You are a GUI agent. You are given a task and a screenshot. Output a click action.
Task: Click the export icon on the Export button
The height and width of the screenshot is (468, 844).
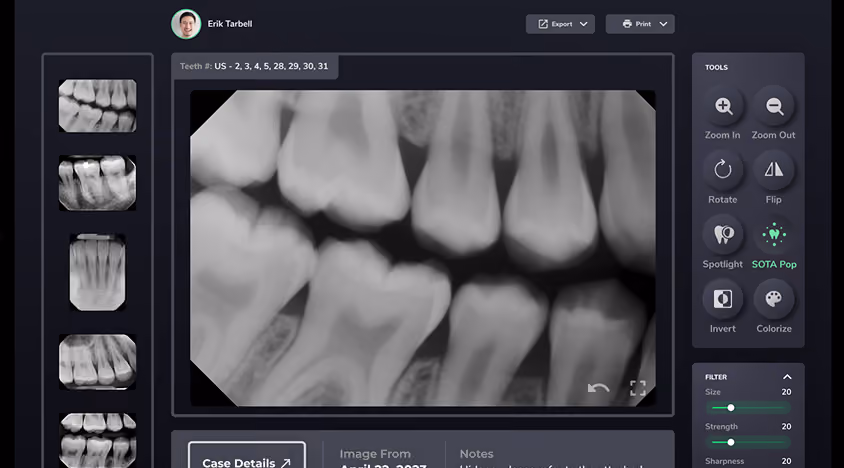point(543,24)
